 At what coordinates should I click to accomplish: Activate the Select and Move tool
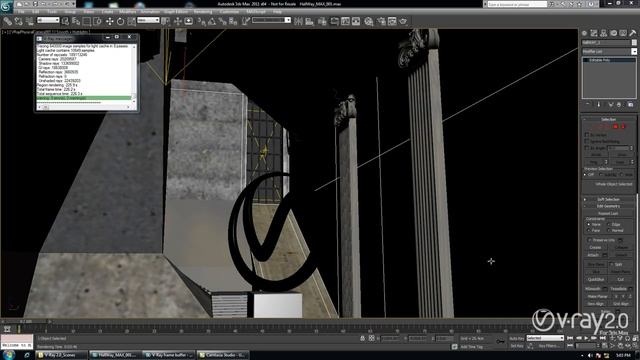tap(109, 21)
